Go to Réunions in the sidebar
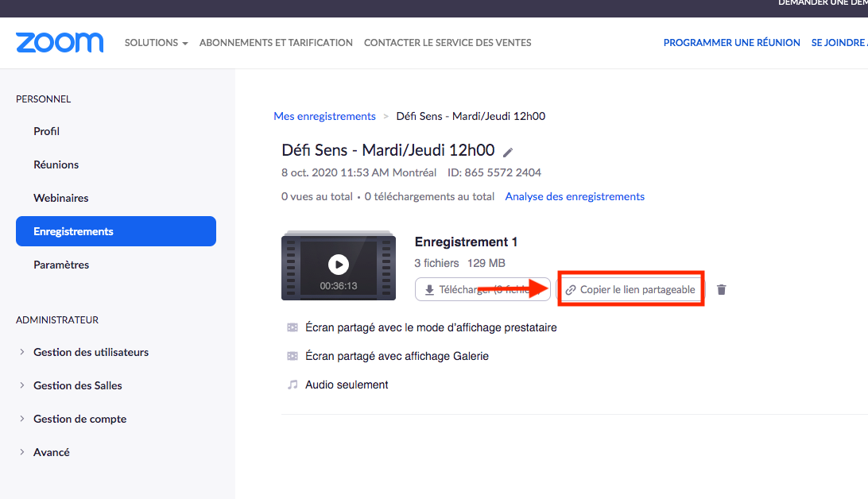868x499 pixels. click(x=56, y=164)
